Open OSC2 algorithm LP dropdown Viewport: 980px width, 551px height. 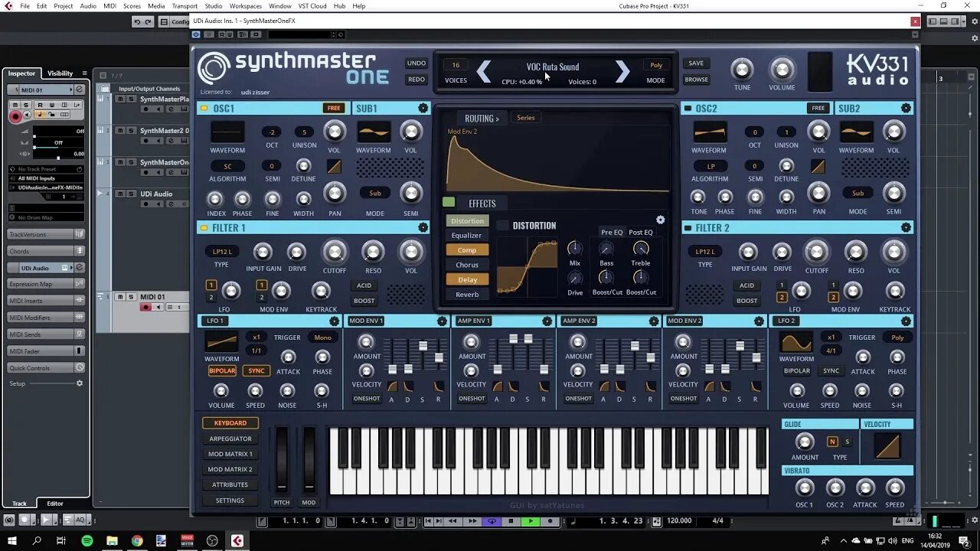[710, 166]
